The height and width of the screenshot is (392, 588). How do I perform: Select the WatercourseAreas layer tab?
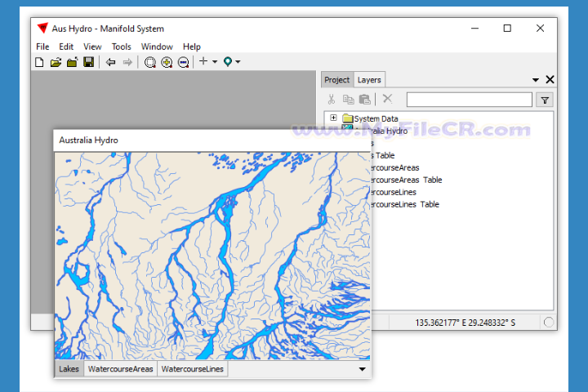tap(120, 369)
